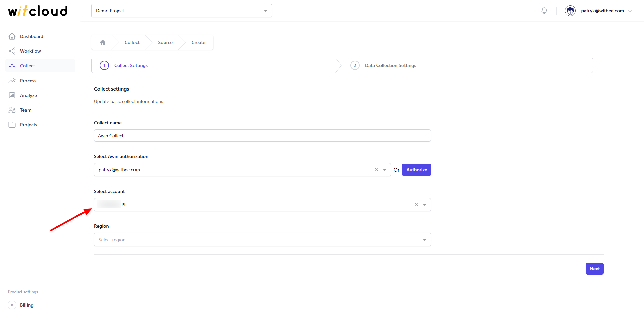
Task: Click the Workflow share icon
Action: 12,51
